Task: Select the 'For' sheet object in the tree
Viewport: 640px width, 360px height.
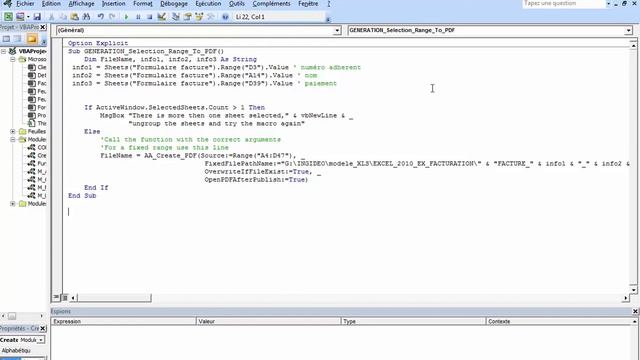Action: (37, 107)
